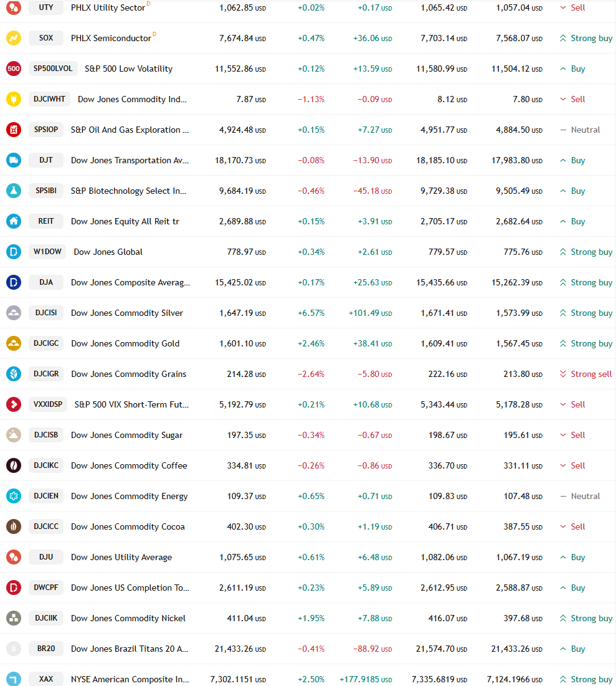Open Dow Jones Commodity Silver link

click(127, 313)
